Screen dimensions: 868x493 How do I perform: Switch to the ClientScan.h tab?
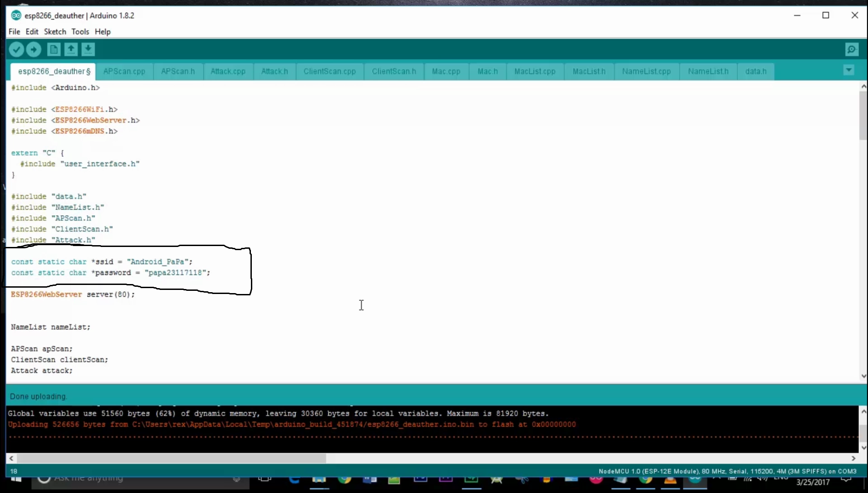[x=394, y=71]
